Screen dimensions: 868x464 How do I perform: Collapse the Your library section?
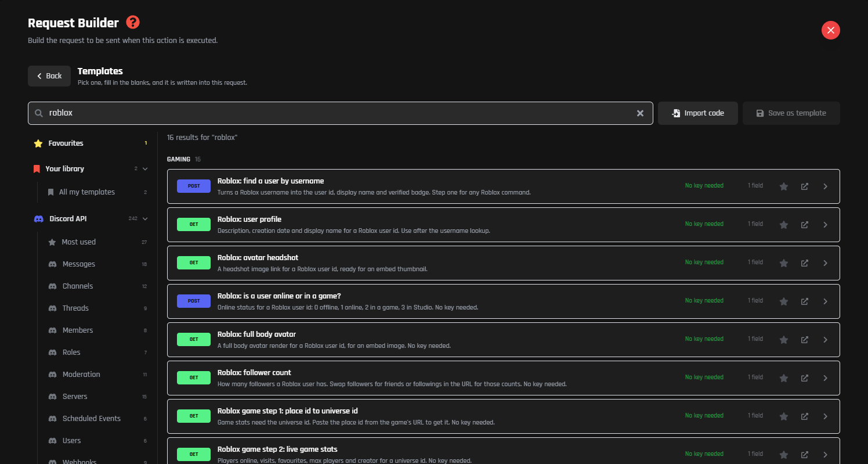[x=145, y=169]
